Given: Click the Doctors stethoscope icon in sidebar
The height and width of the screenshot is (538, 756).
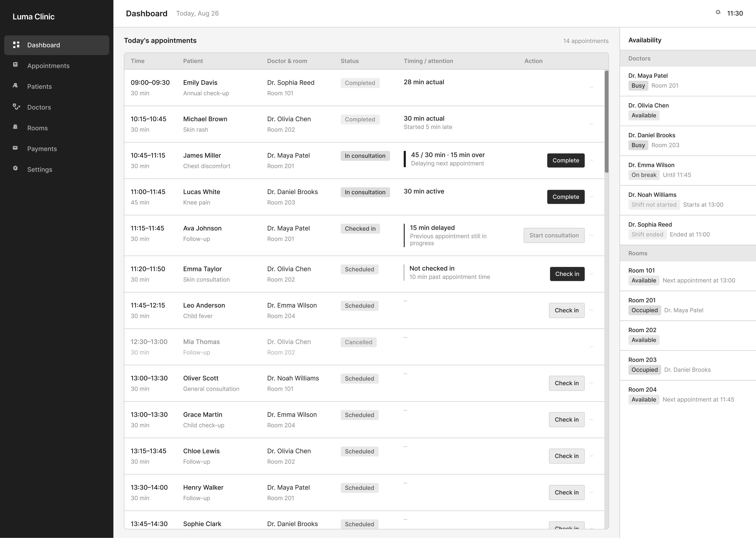Looking at the screenshot, I should [x=16, y=106].
